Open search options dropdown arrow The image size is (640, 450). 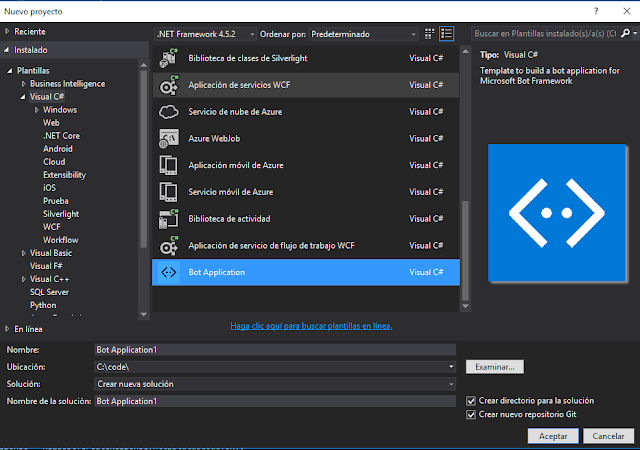coord(635,33)
